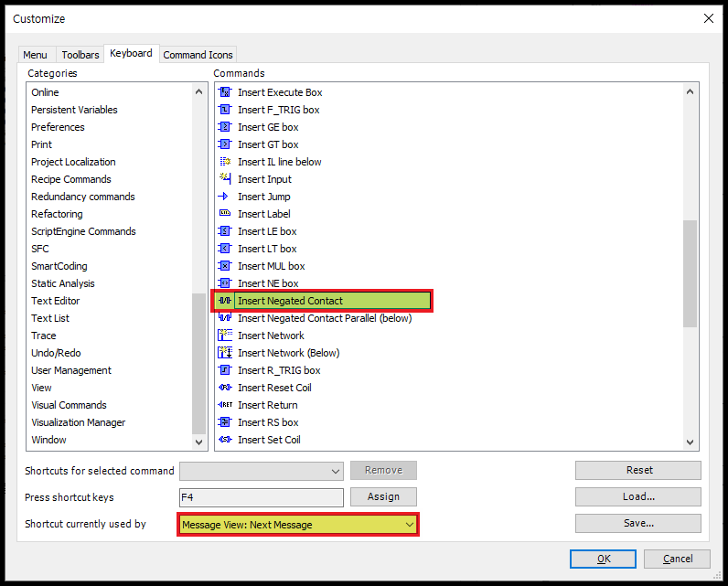Click the Insert Reset Coil icon
728x586 pixels.
(x=225, y=388)
